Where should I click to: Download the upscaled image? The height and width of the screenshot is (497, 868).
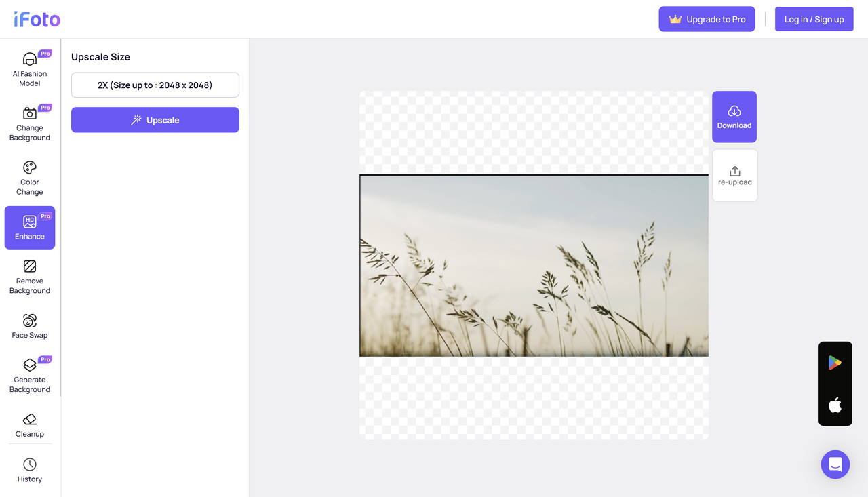734,117
